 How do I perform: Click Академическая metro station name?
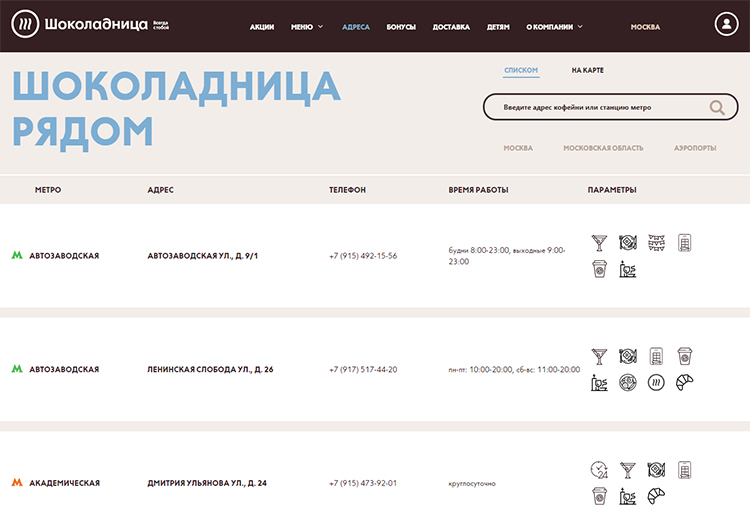tap(65, 483)
